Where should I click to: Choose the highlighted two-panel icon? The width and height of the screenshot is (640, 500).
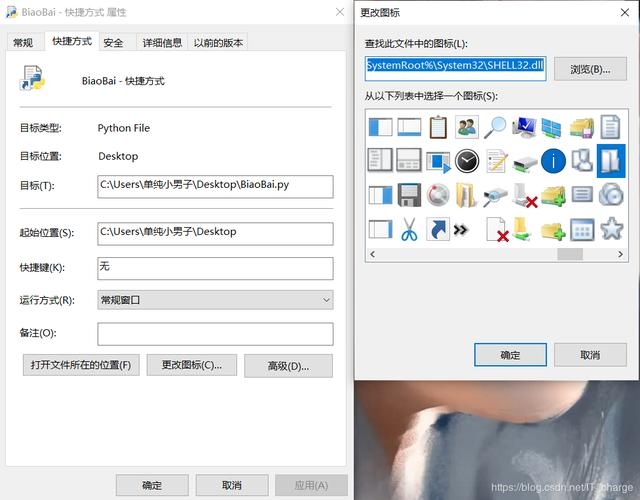coord(611,161)
